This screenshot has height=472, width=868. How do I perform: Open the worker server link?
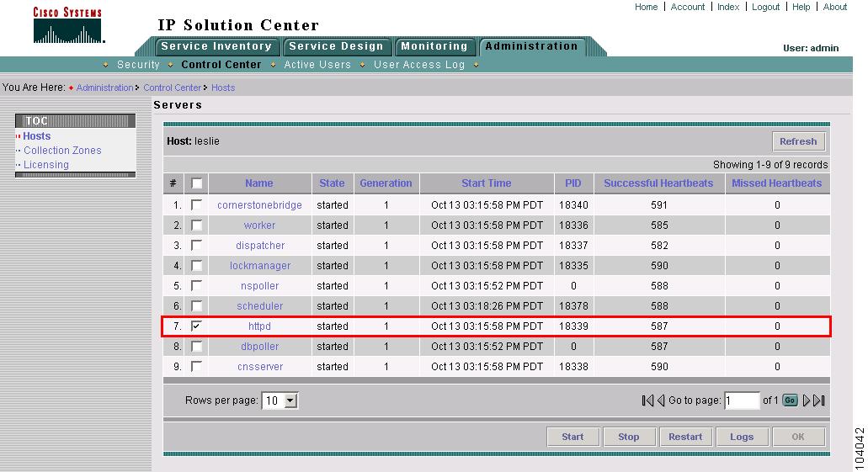(259, 225)
